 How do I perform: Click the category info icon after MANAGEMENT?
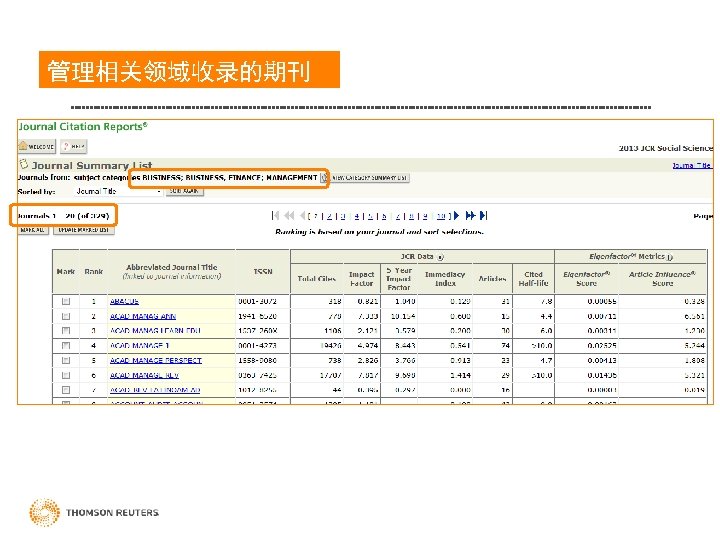(324, 178)
